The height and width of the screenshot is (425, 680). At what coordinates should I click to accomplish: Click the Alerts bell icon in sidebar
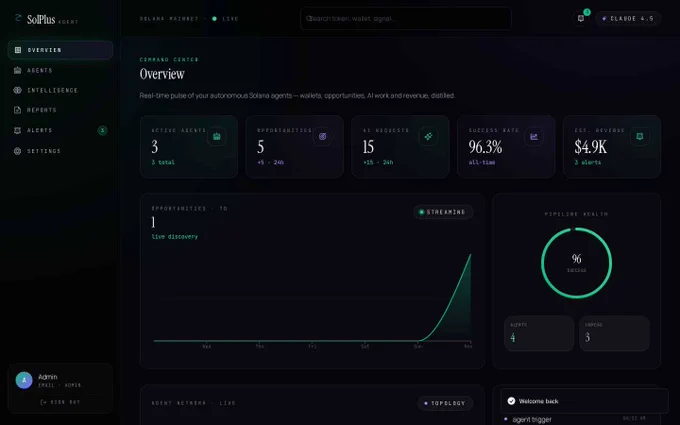17,130
